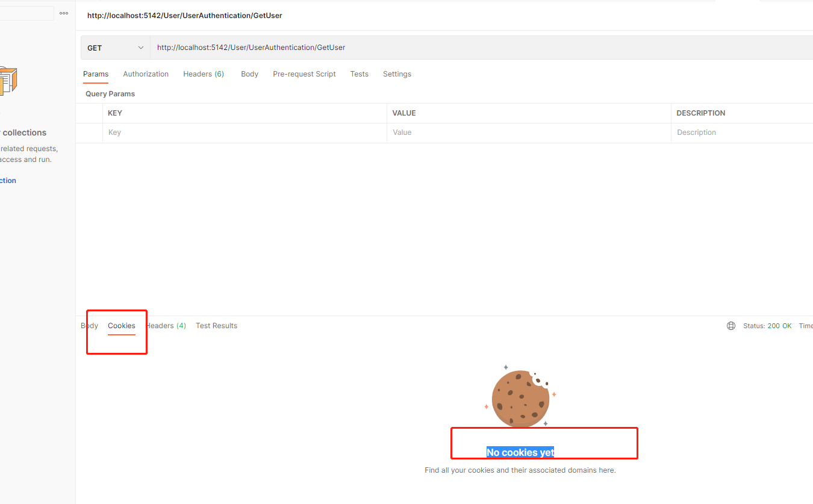View the response Body tab

(x=89, y=325)
